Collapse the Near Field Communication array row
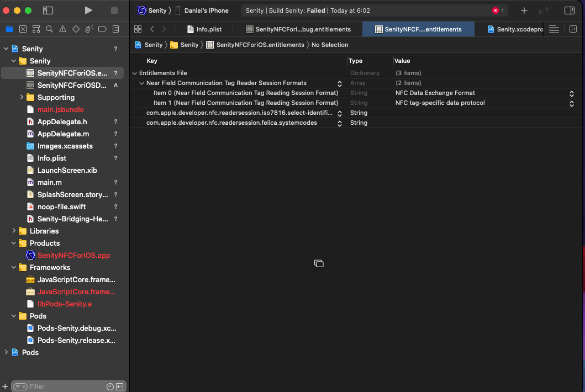585x392 pixels. 142,83
